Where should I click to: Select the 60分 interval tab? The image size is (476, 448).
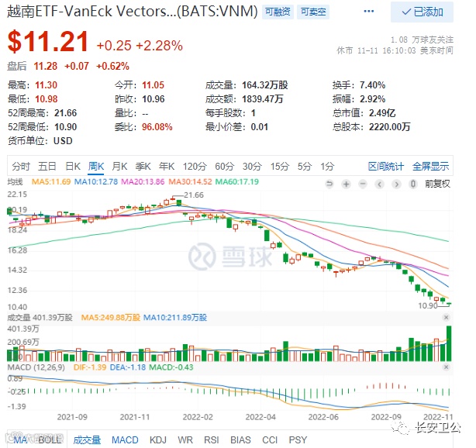coord(225,167)
